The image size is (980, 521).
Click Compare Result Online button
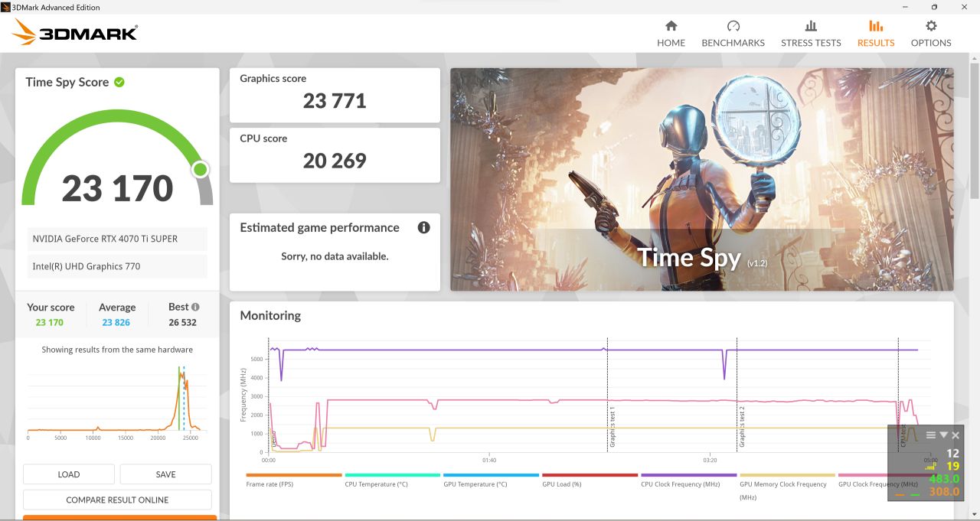click(x=117, y=500)
